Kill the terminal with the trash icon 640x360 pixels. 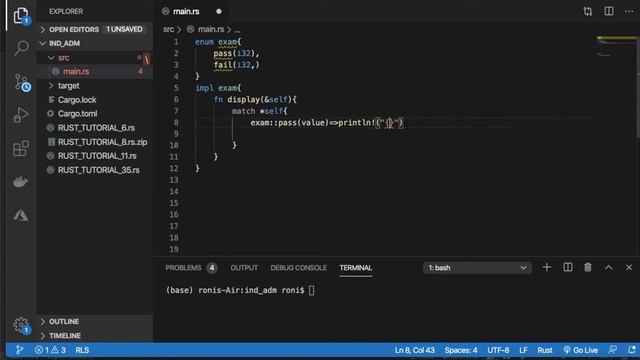(588, 267)
